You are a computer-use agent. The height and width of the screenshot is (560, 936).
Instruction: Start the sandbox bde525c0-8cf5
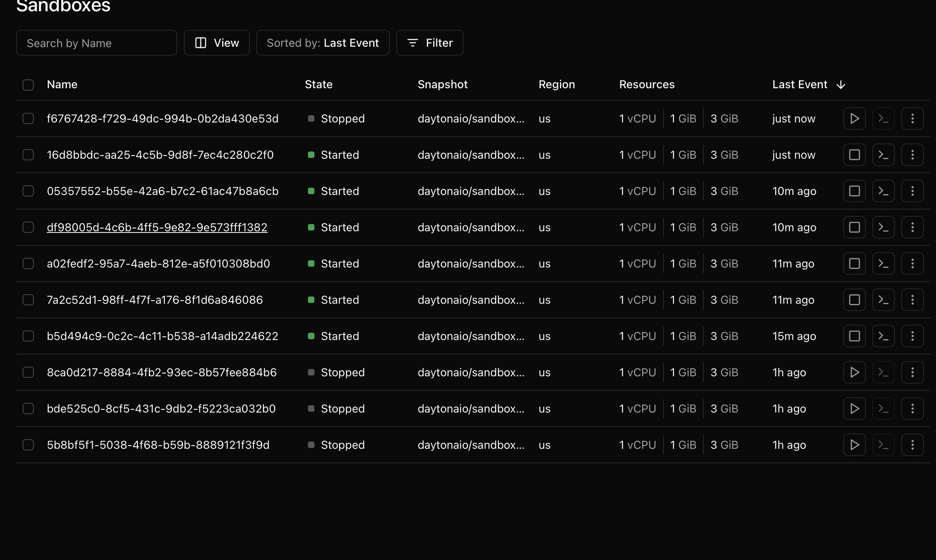pyautogui.click(x=854, y=409)
